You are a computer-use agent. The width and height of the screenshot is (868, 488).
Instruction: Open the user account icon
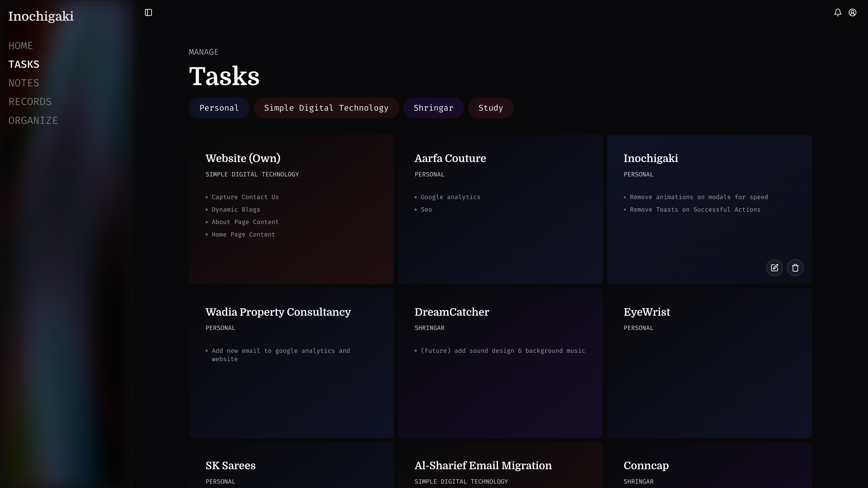(x=853, y=13)
